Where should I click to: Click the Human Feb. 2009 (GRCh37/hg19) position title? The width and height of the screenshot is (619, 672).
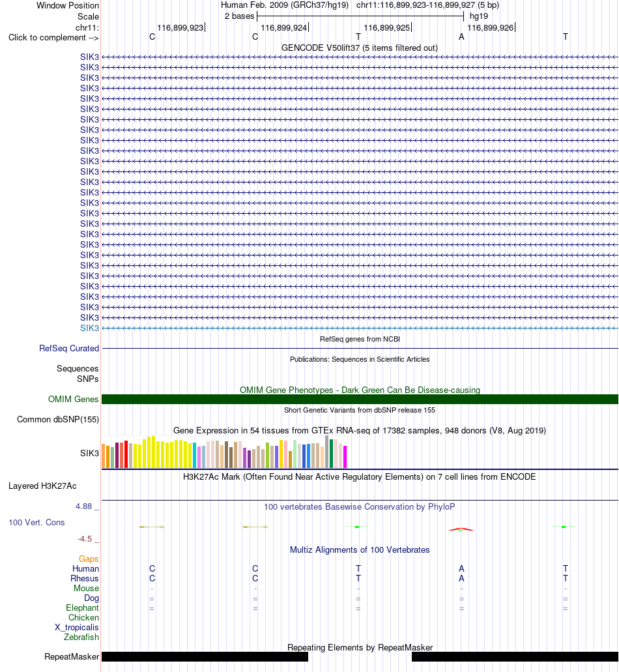tap(285, 5)
